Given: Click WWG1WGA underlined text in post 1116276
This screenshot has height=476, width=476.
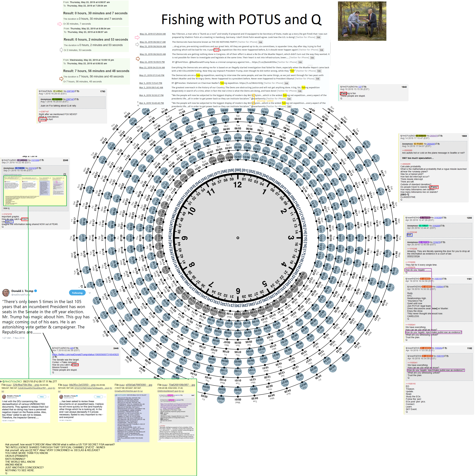Looking at the screenshot, I should (x=413, y=256).
